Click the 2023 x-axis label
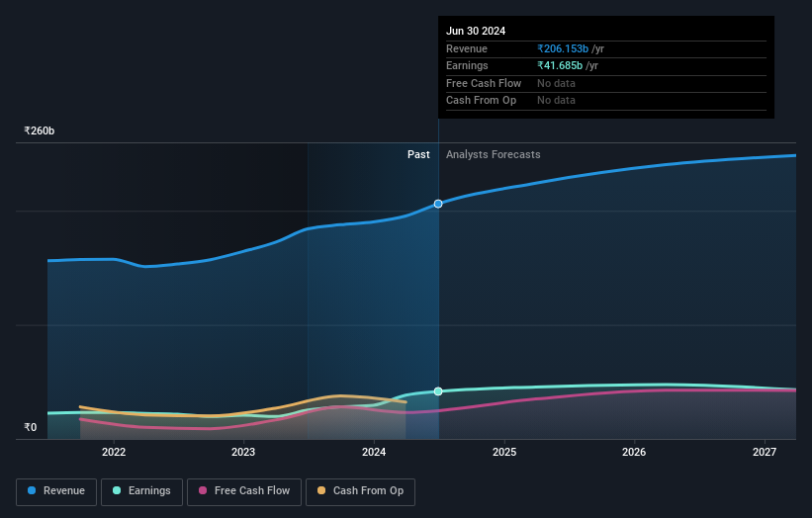Image resolution: width=812 pixels, height=518 pixels. pos(243,453)
